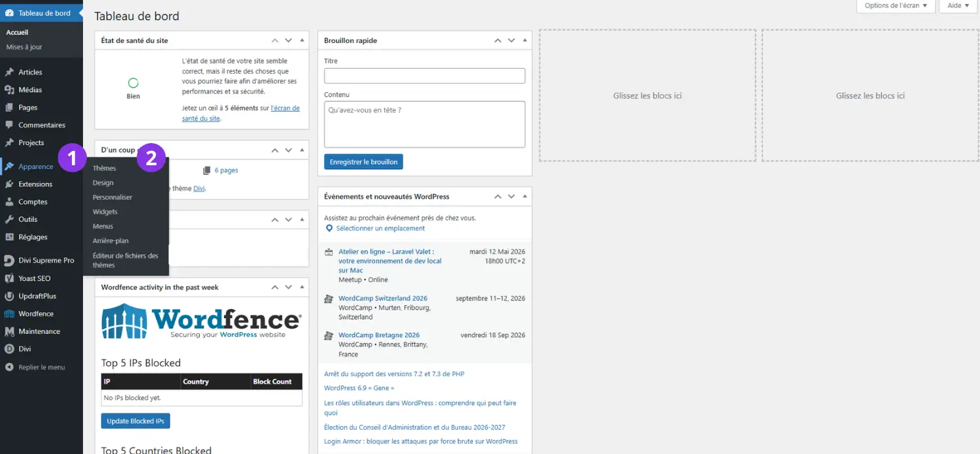This screenshot has width=980, height=454.
Task: Click Enregistrer le brouillon button
Action: tap(363, 162)
